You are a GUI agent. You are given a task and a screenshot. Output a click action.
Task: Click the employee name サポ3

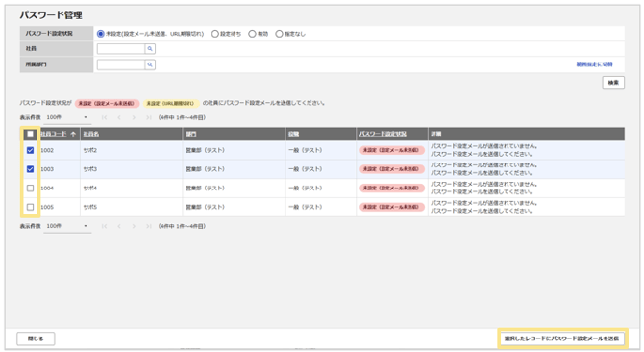[x=90, y=169]
